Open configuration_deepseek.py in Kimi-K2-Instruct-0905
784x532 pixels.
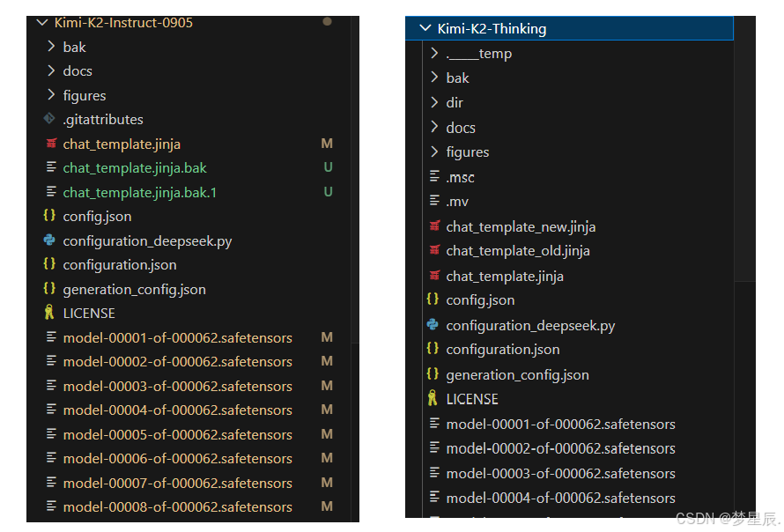tap(147, 241)
